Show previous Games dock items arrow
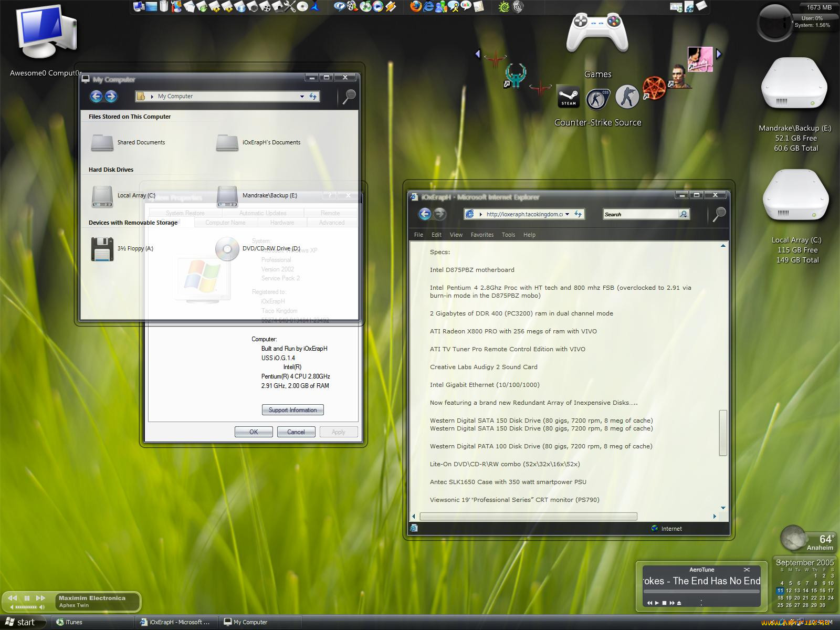The height and width of the screenshot is (630, 840). pyautogui.click(x=478, y=54)
